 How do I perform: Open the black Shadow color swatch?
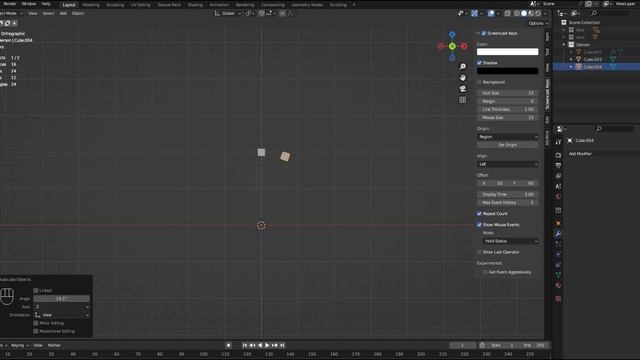(508, 71)
